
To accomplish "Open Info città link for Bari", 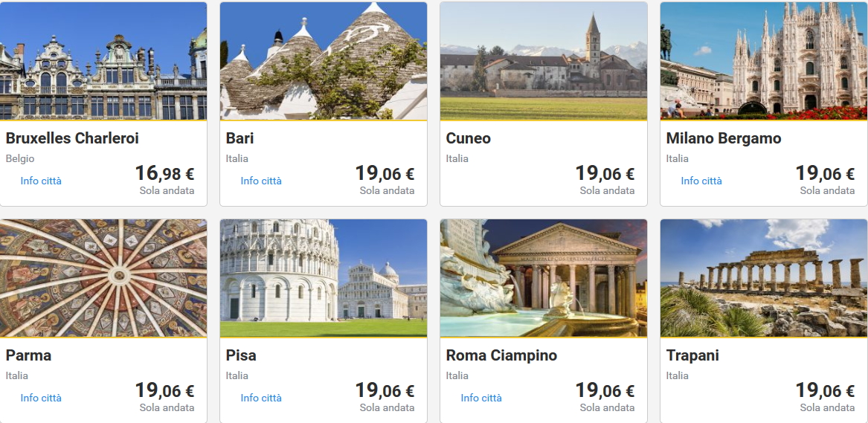I will coord(261,181).
